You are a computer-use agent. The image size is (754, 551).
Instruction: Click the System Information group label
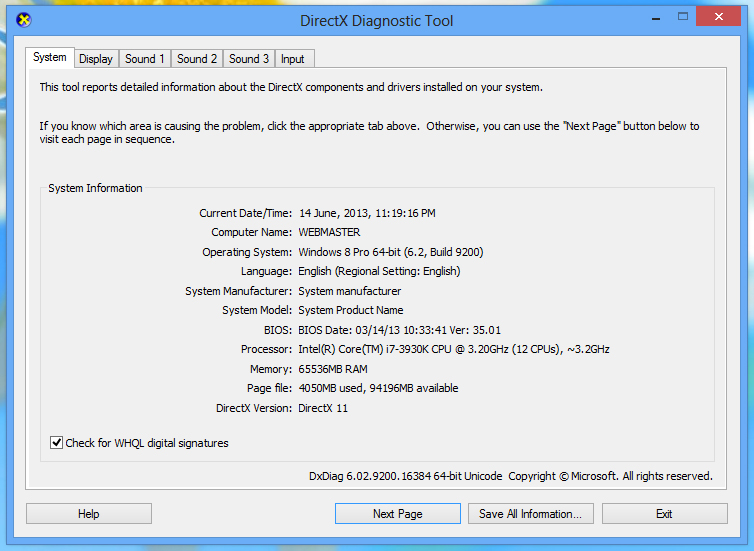tap(95, 188)
